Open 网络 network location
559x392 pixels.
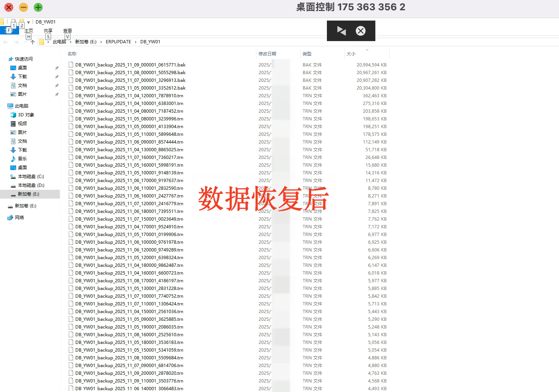click(x=19, y=218)
